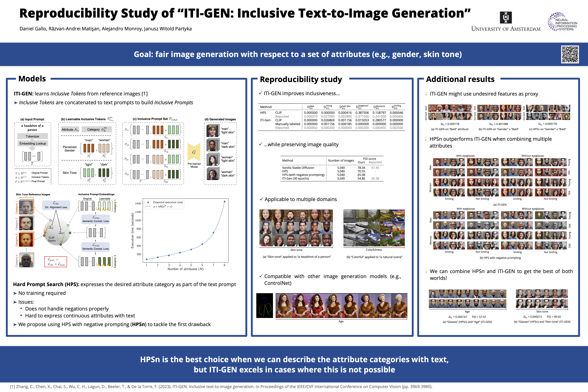Click the arrow bullet before Issues
The height and width of the screenshot is (392, 588).
[15, 302]
